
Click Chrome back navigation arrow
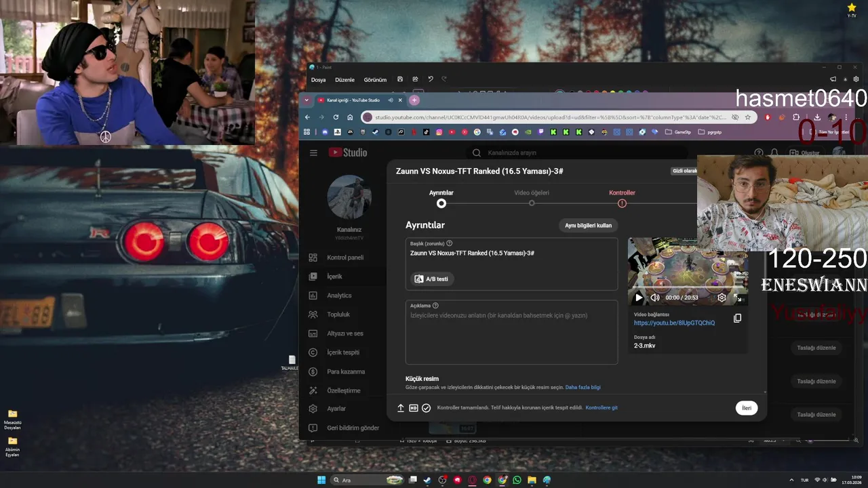tap(307, 117)
